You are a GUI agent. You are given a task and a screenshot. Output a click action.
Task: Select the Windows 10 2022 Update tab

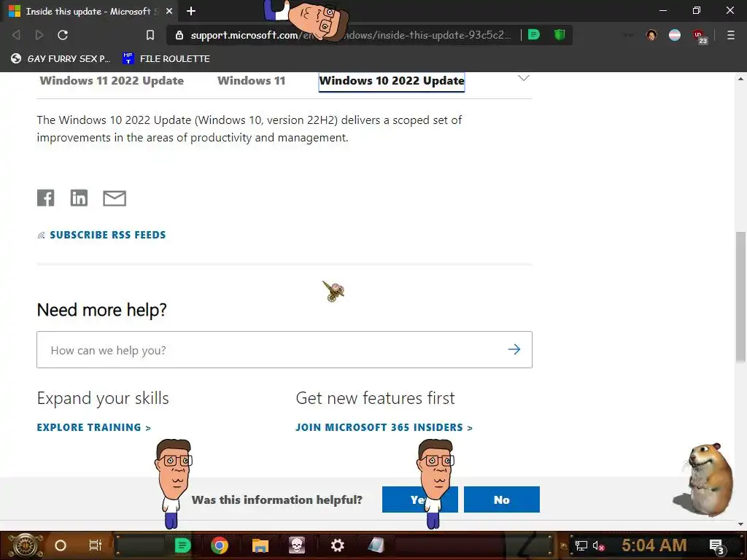(x=392, y=81)
